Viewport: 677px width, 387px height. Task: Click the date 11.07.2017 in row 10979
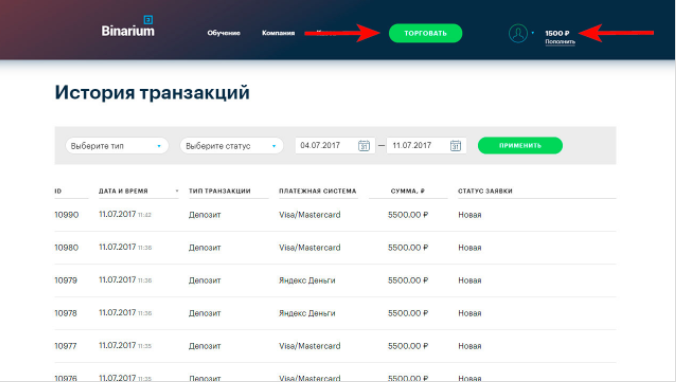tap(117, 280)
